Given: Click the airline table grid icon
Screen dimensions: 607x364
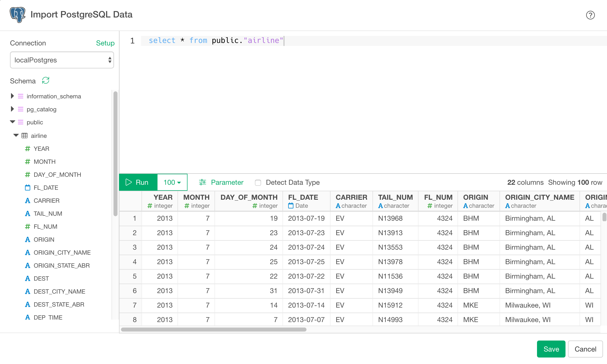Looking at the screenshot, I should click(x=24, y=136).
